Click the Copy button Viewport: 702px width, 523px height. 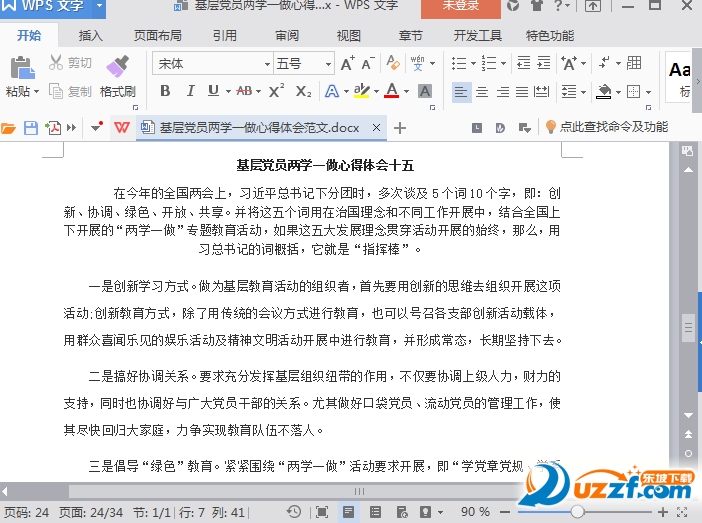pyautogui.click(x=70, y=91)
